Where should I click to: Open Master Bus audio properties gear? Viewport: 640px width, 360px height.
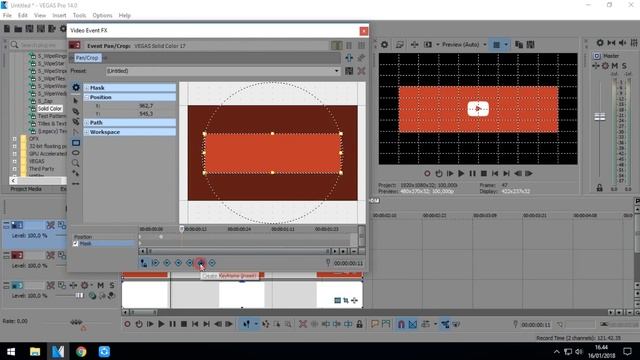point(600,42)
